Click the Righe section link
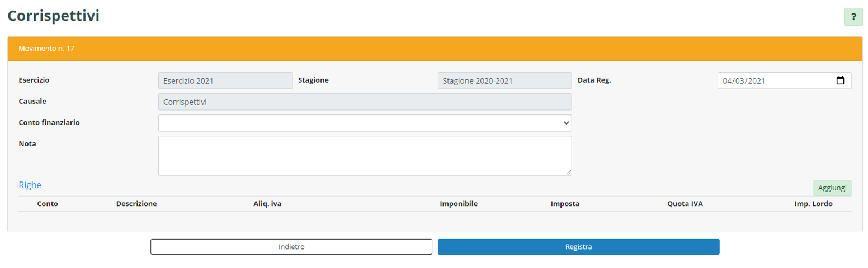This screenshot has width=868, height=268. tap(30, 185)
